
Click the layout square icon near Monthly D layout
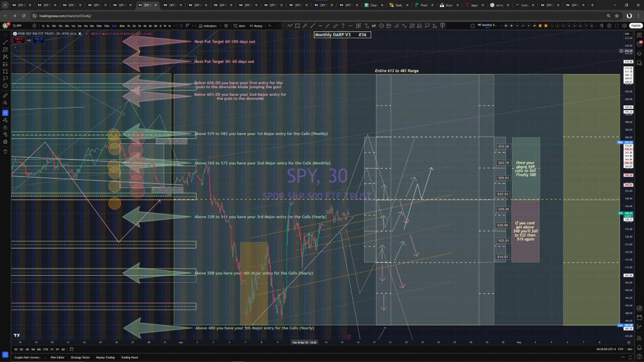pyautogui.click(x=472, y=25)
